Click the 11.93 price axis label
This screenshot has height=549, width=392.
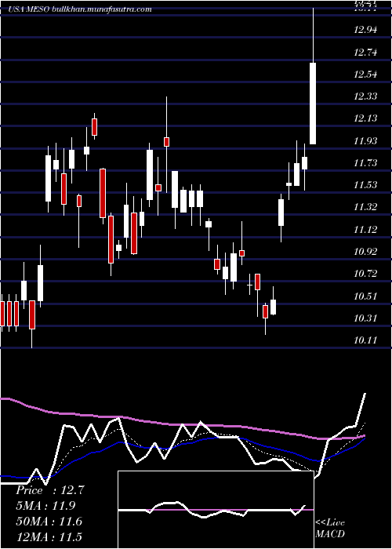pyautogui.click(x=365, y=140)
